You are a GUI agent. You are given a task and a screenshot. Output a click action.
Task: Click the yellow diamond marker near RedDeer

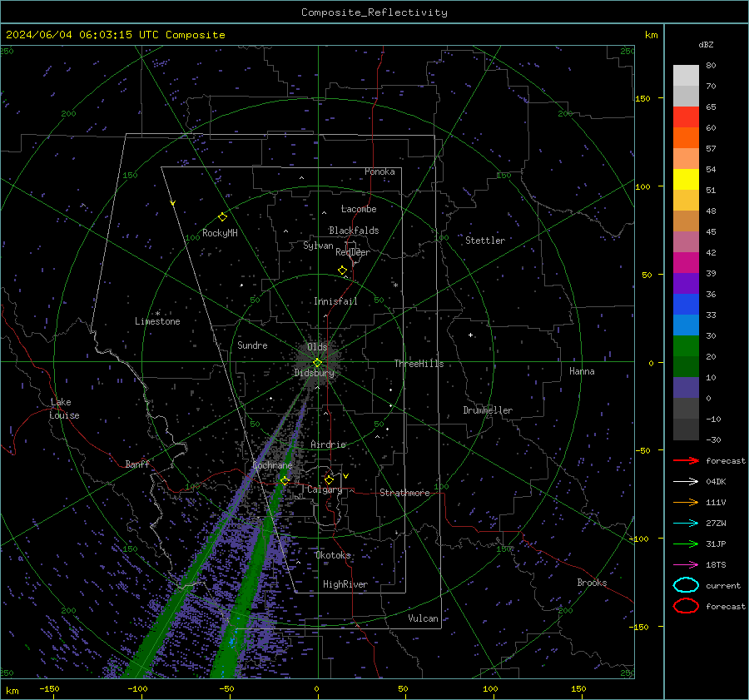click(342, 271)
